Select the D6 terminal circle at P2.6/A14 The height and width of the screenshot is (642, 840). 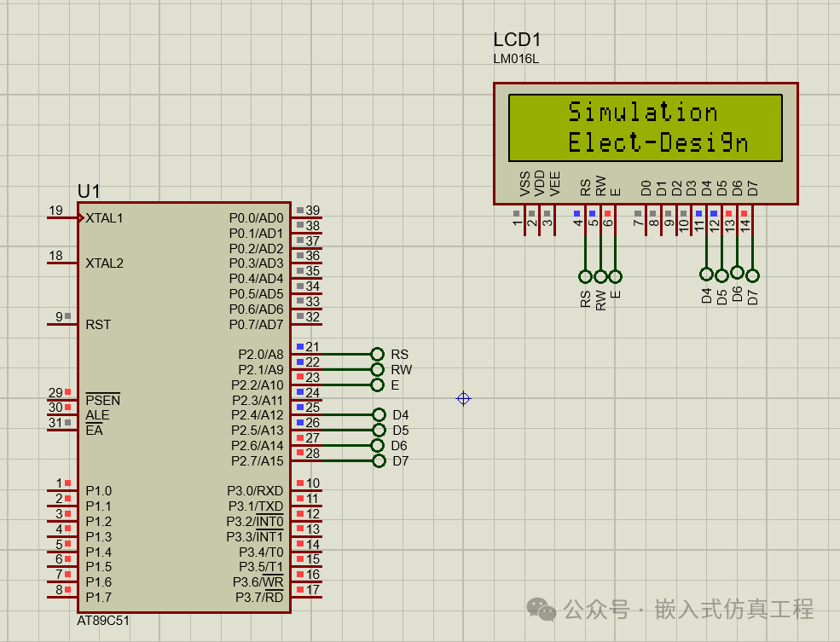point(378,446)
